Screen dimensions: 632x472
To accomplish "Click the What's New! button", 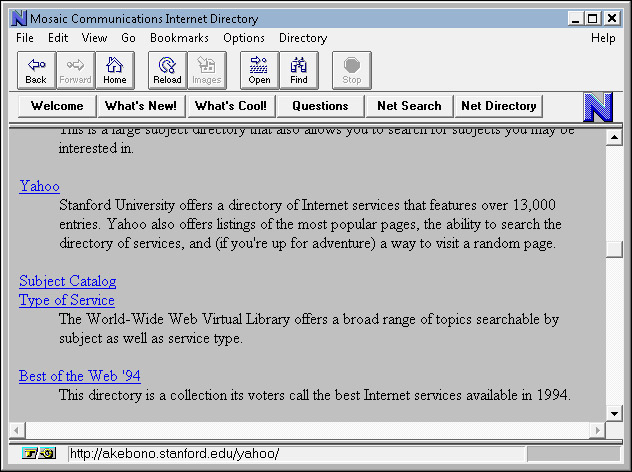I will click(x=141, y=106).
